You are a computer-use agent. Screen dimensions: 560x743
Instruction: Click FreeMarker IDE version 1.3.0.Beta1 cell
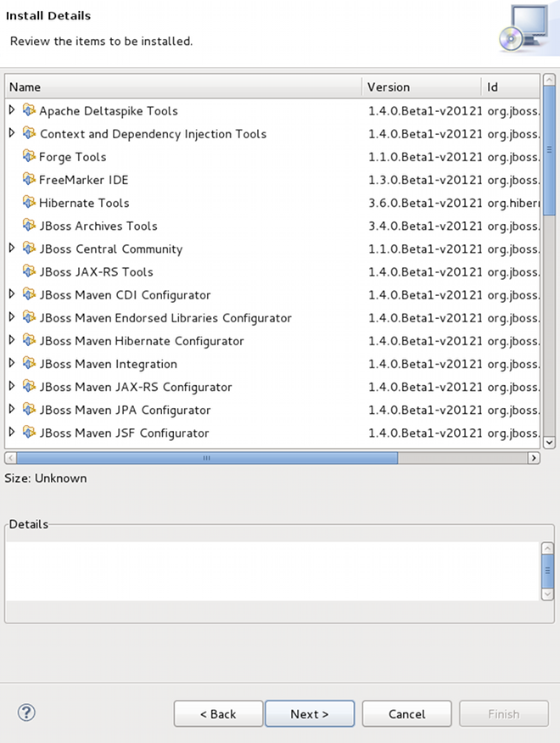pyautogui.click(x=425, y=180)
